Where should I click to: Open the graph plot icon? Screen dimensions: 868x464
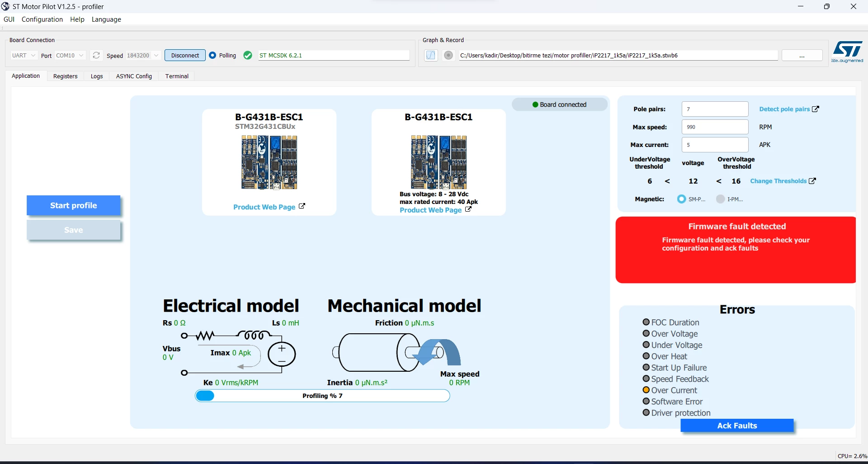[x=431, y=55]
